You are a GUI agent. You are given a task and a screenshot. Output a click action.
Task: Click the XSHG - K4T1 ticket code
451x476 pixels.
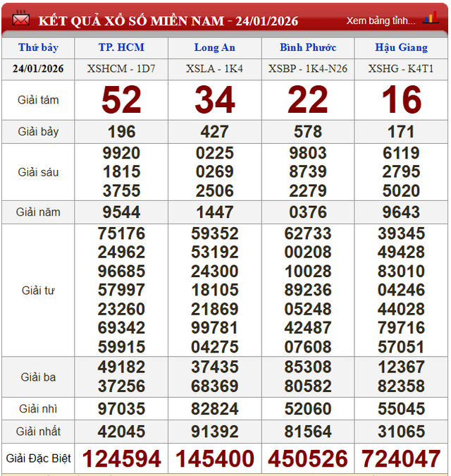tap(401, 69)
